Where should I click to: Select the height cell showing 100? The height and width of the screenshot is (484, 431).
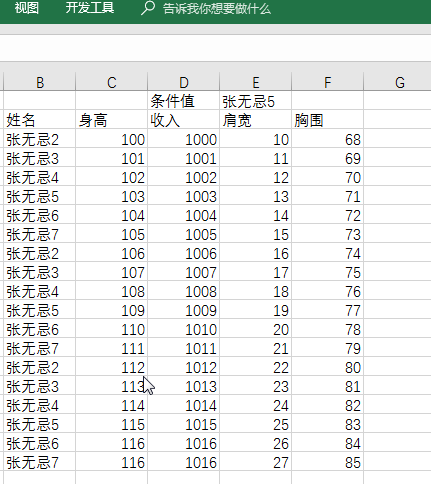(x=112, y=139)
